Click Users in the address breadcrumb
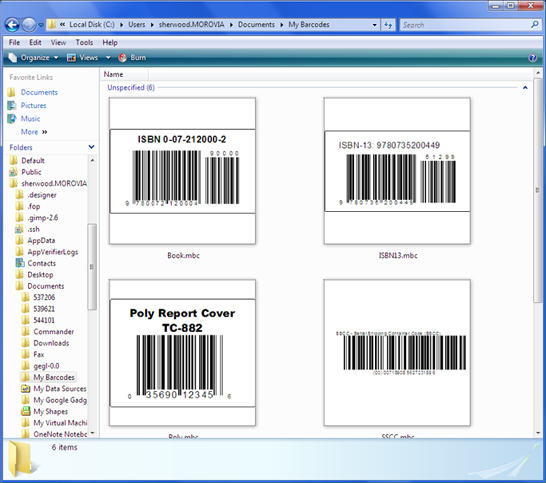This screenshot has width=546, height=483. tap(136, 25)
